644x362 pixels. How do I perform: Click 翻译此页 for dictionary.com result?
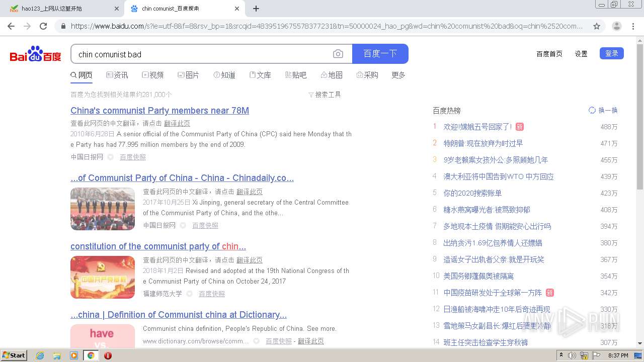(311, 341)
